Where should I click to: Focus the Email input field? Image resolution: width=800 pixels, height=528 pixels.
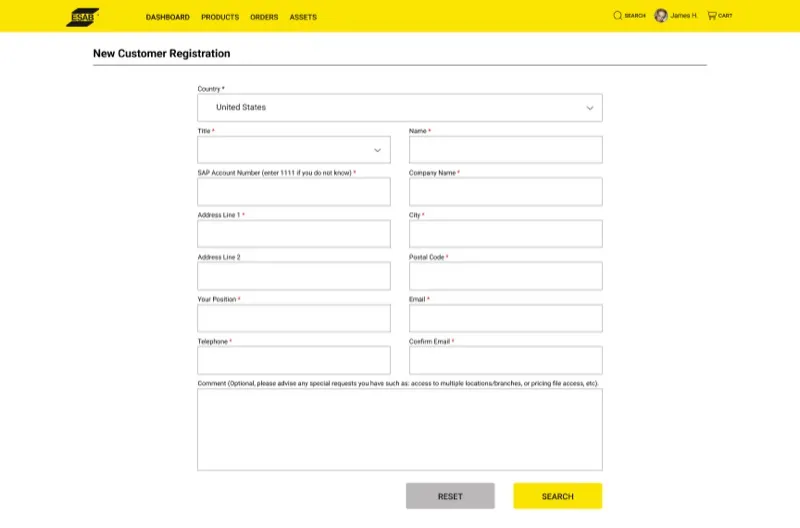pos(506,318)
